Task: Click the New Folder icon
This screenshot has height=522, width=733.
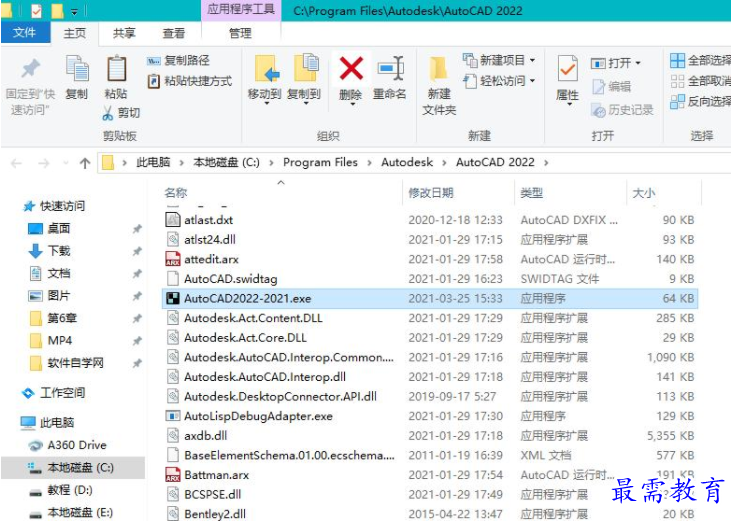Action: 438,68
